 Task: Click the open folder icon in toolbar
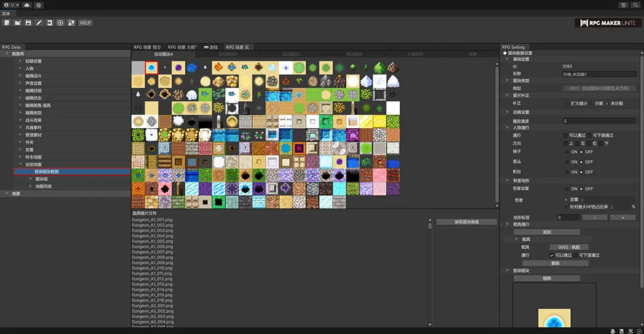[x=17, y=23]
